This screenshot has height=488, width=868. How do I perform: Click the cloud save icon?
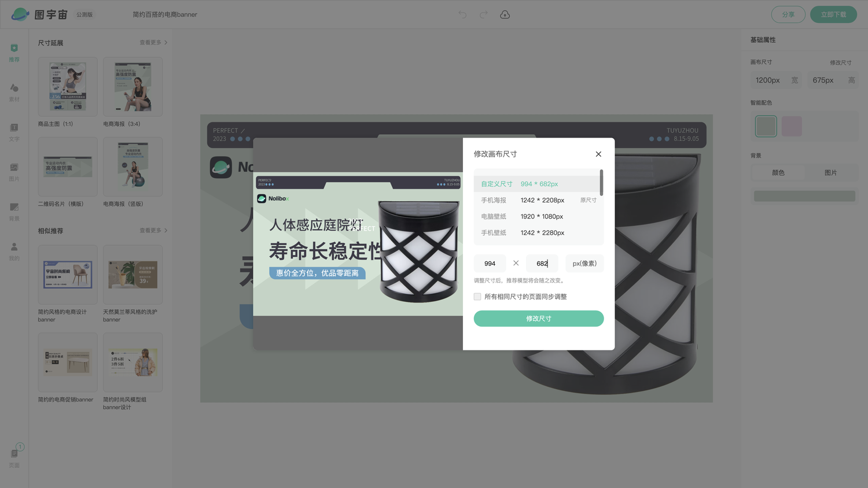pos(505,14)
